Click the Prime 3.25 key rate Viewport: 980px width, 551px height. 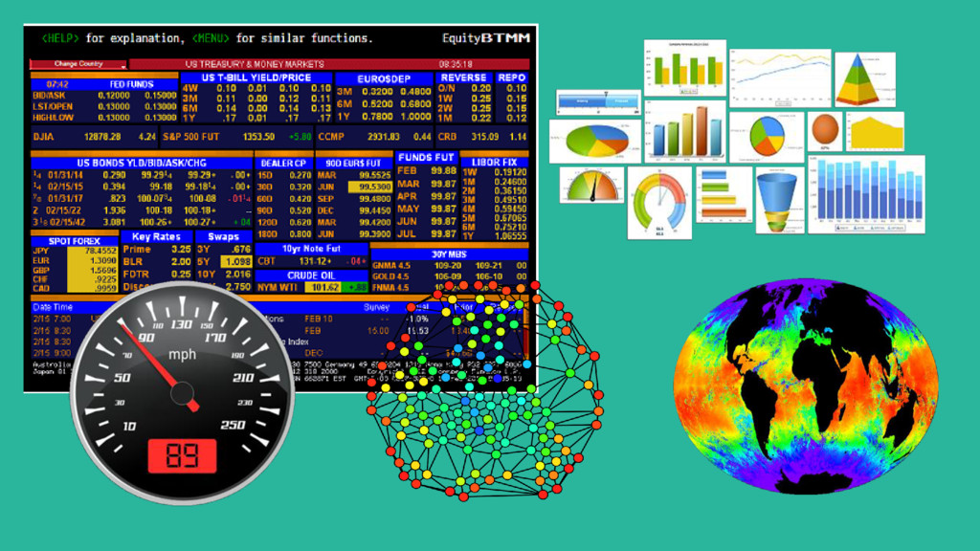tap(157, 250)
